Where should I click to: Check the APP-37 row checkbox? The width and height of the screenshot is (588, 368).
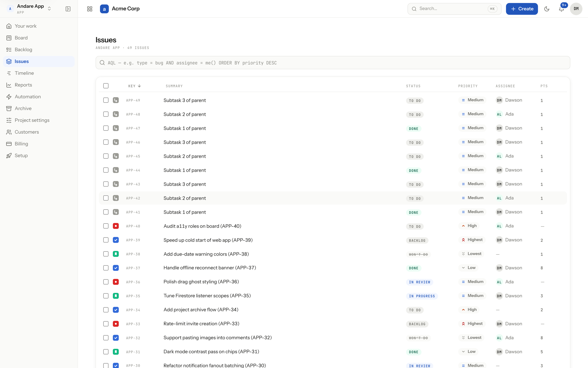pyautogui.click(x=106, y=268)
